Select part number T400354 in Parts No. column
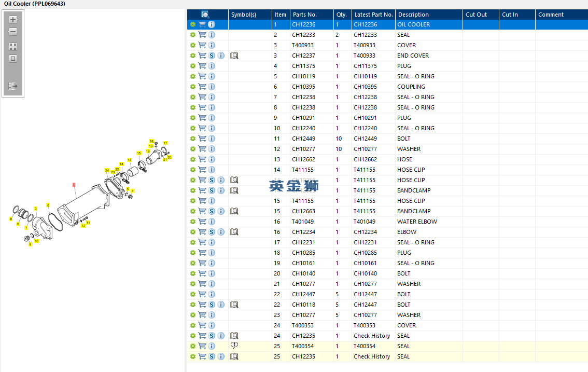This screenshot has height=372, width=588. point(303,346)
